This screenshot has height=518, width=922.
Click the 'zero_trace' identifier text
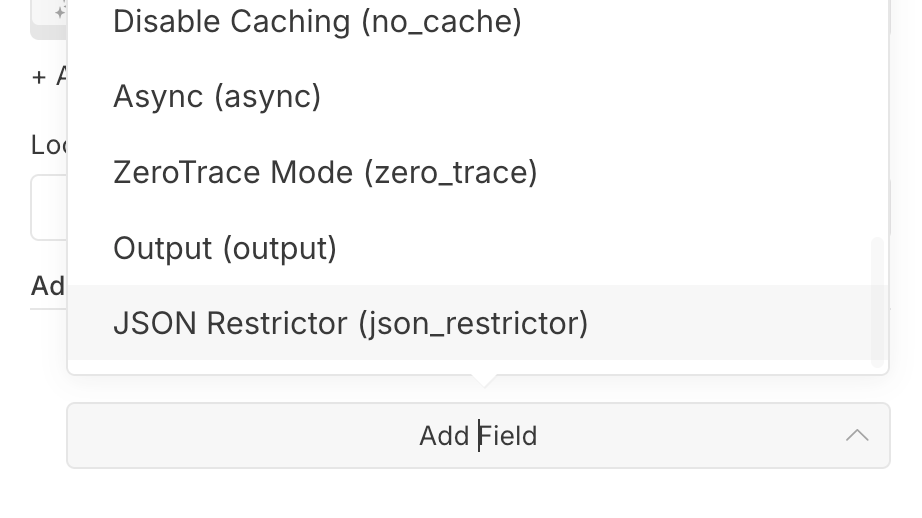pyautogui.click(x=450, y=173)
